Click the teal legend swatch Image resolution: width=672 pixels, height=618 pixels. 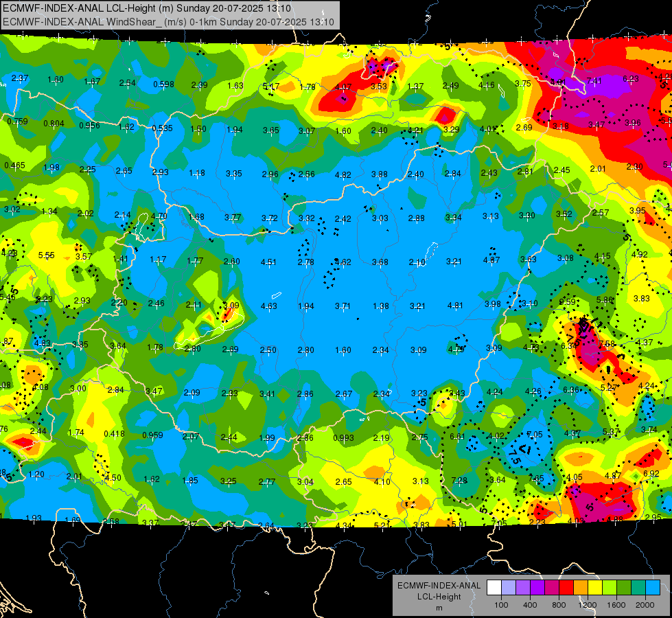click(x=638, y=588)
